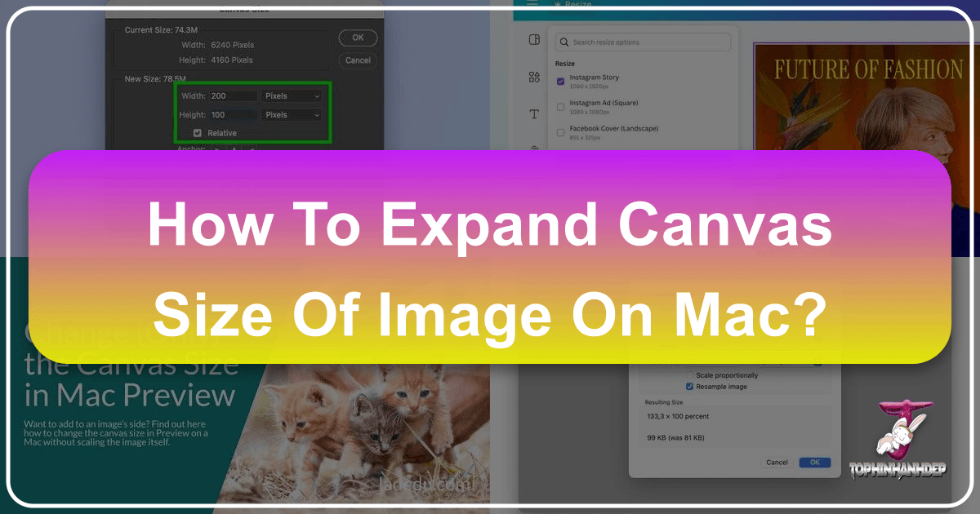
Task: Check the Facebook Cover (Landscape) resize option
Action: (x=561, y=132)
